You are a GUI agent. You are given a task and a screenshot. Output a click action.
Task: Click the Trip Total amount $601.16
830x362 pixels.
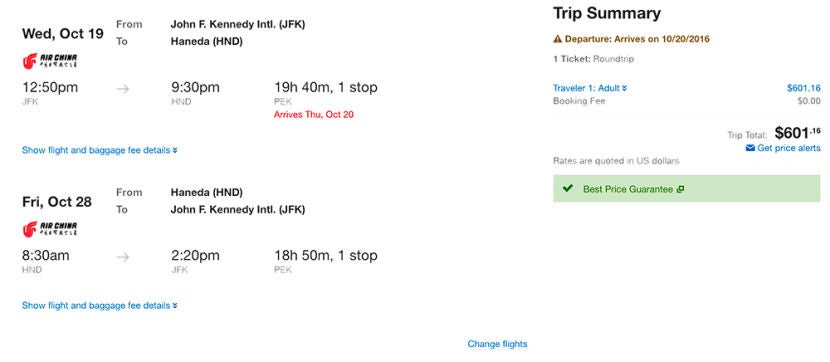(797, 133)
